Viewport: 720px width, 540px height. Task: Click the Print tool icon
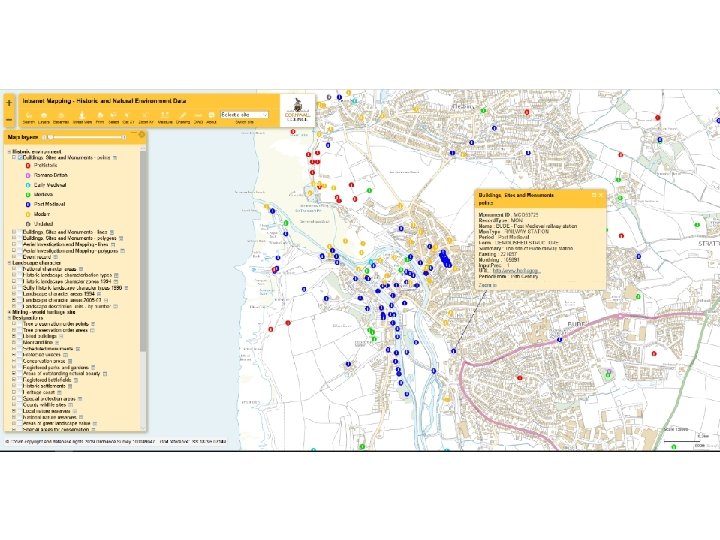point(100,118)
